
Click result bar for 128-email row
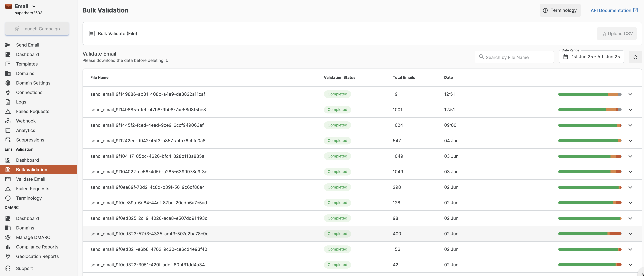(x=590, y=203)
